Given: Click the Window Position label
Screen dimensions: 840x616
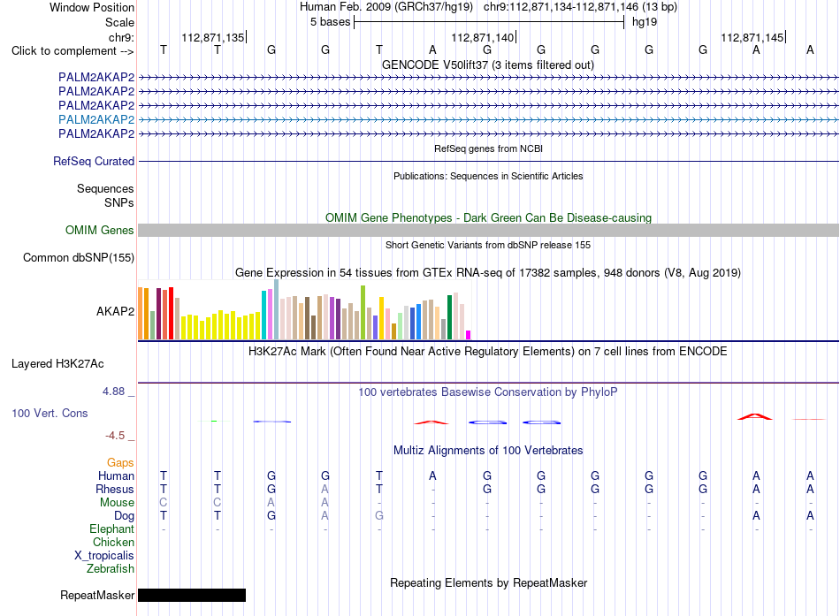Looking at the screenshot, I should point(92,7).
